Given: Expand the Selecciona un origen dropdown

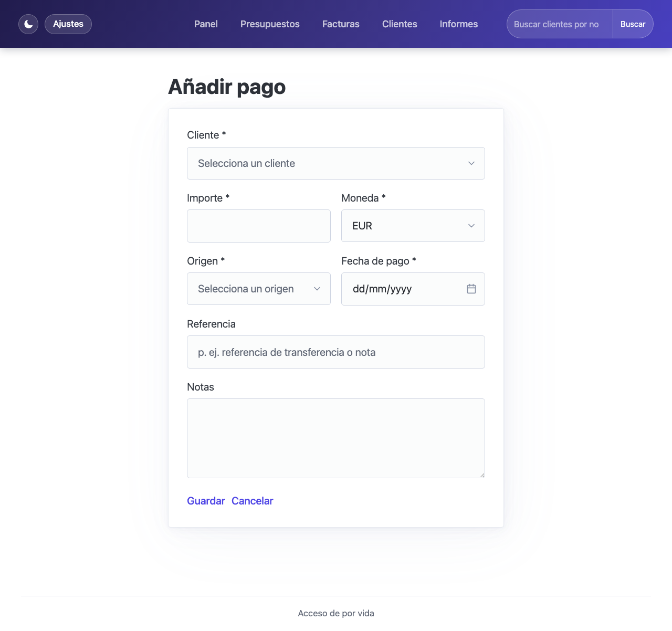Looking at the screenshot, I should point(259,289).
